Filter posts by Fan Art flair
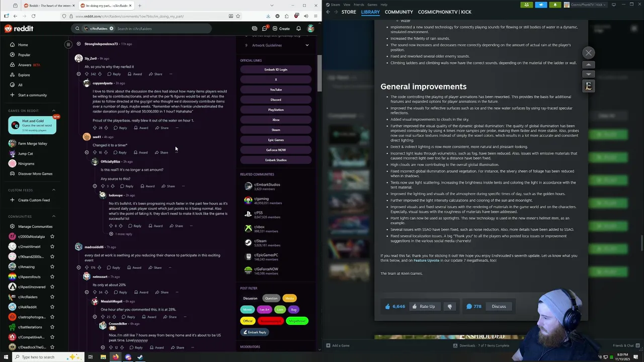Screen dimensions: 644x362 point(264,310)
